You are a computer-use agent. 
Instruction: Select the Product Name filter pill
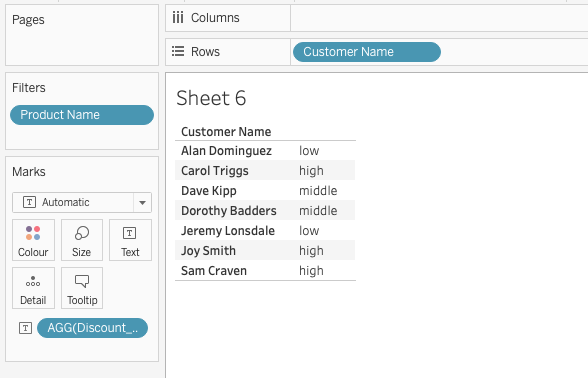point(82,115)
